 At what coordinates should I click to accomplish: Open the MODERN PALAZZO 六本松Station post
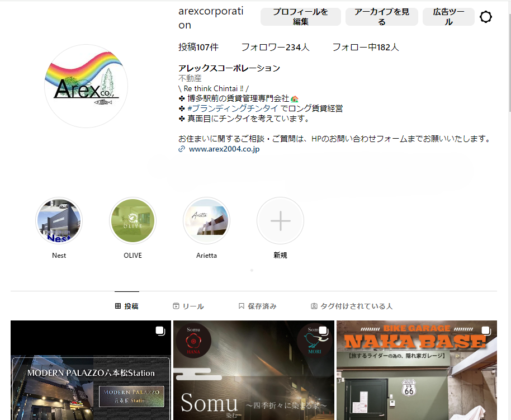point(91,370)
